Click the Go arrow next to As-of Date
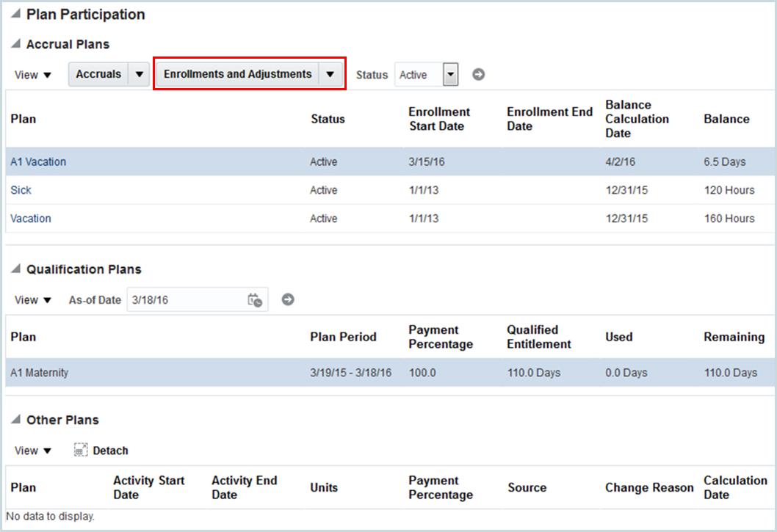777x532 pixels. (287, 299)
